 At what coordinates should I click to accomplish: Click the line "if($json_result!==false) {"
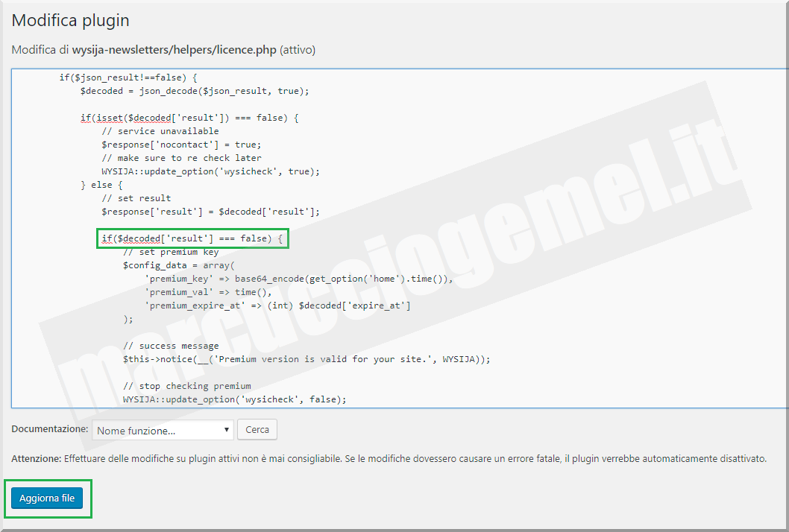tap(128, 77)
